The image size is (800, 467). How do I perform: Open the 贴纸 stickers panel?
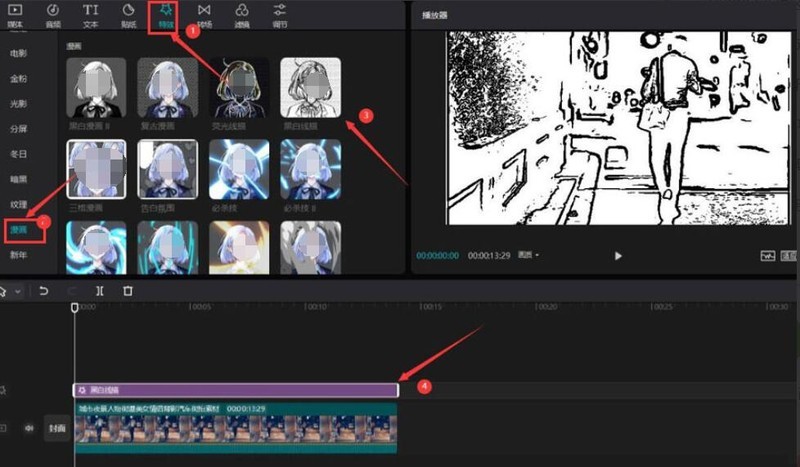[129, 15]
